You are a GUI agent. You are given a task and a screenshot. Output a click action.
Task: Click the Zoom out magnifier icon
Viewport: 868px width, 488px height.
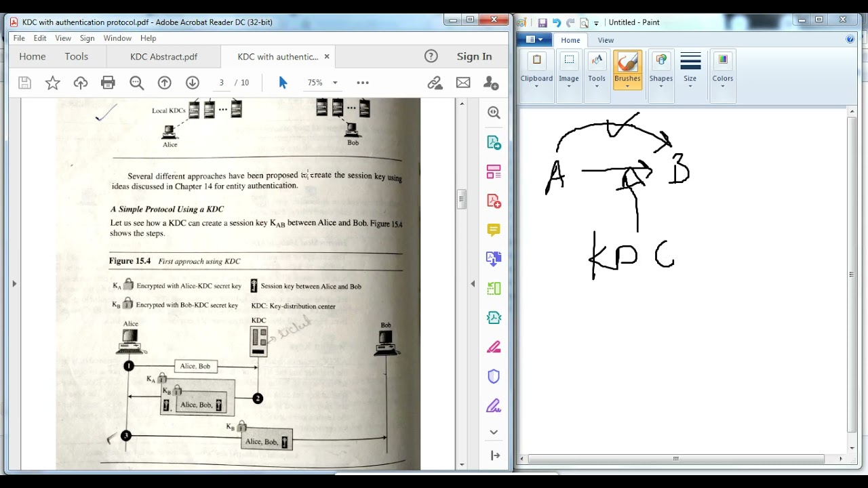click(x=136, y=83)
